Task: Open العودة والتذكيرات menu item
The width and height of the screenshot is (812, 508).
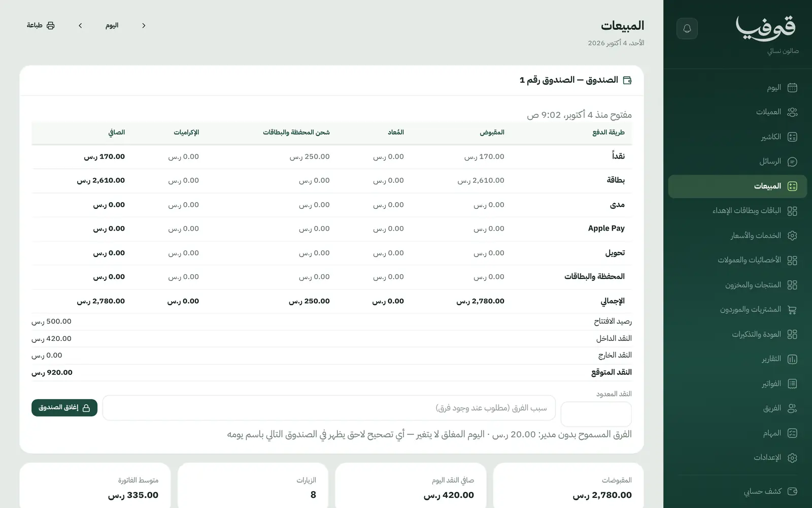Action: (737, 334)
